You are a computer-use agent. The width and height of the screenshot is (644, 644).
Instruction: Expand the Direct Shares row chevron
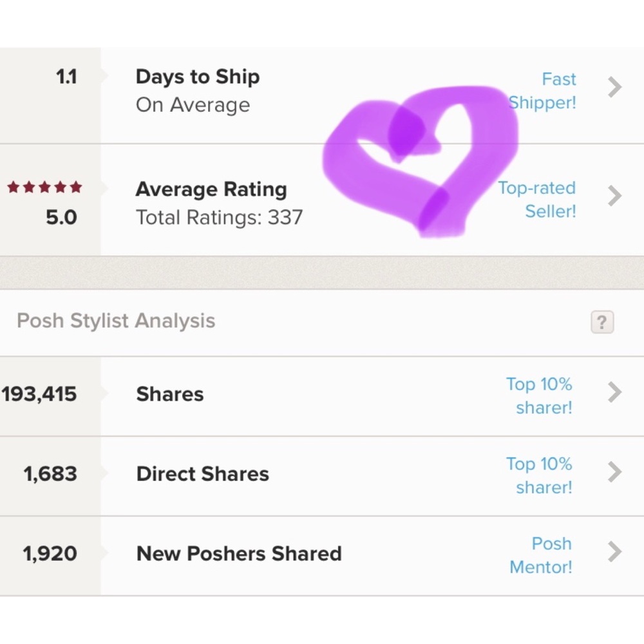tap(615, 472)
